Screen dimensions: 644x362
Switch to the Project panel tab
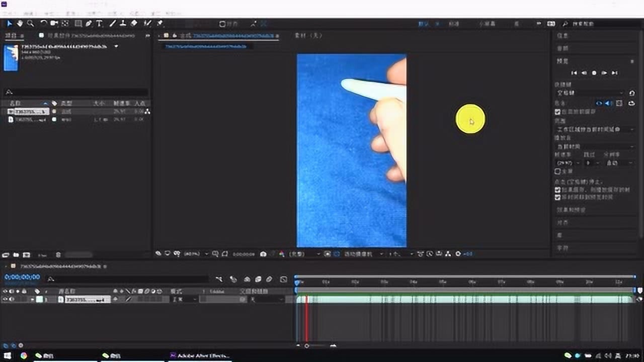coord(11,36)
